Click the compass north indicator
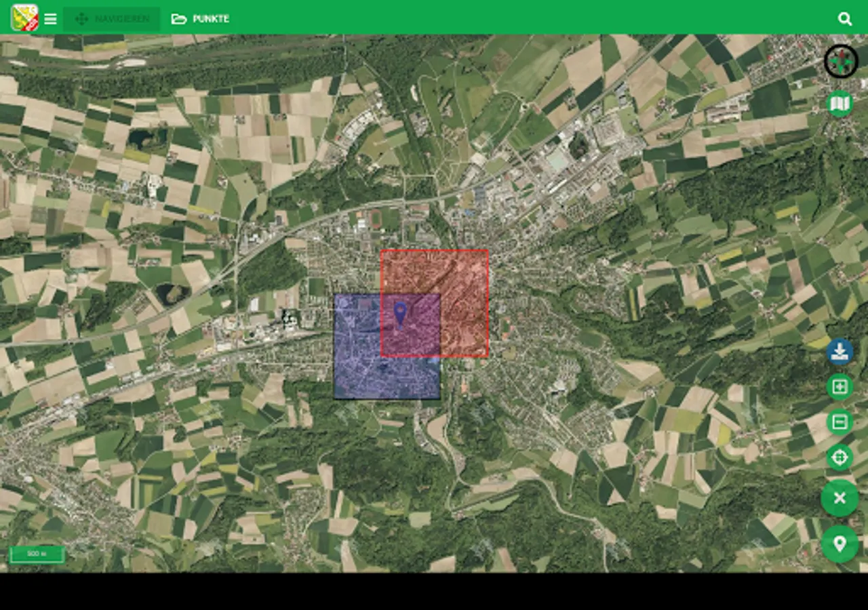The height and width of the screenshot is (610, 868). pos(841,62)
